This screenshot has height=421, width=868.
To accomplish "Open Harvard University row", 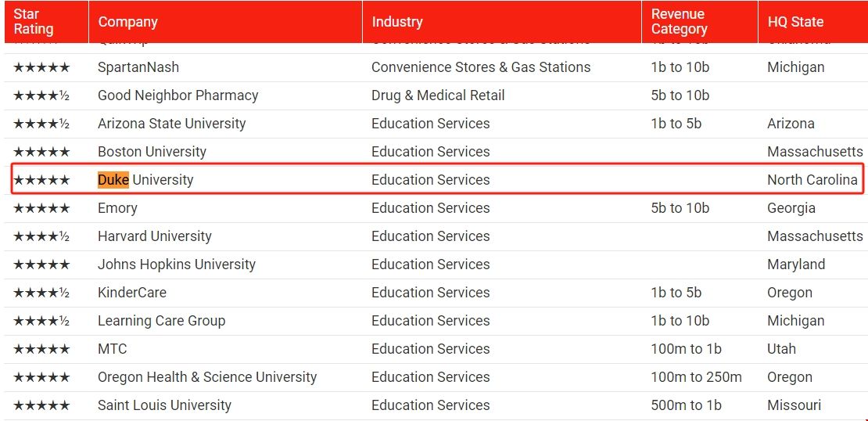I will pyautogui.click(x=154, y=236).
